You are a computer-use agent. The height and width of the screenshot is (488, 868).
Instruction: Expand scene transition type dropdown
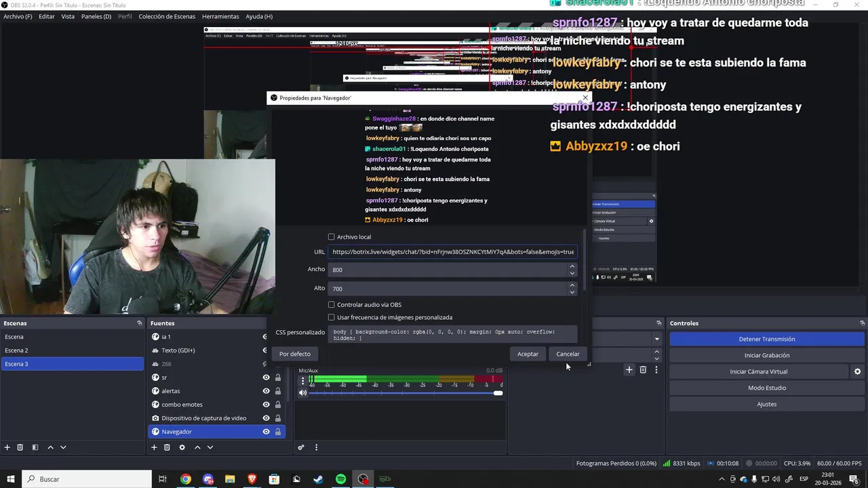pyautogui.click(x=656, y=339)
